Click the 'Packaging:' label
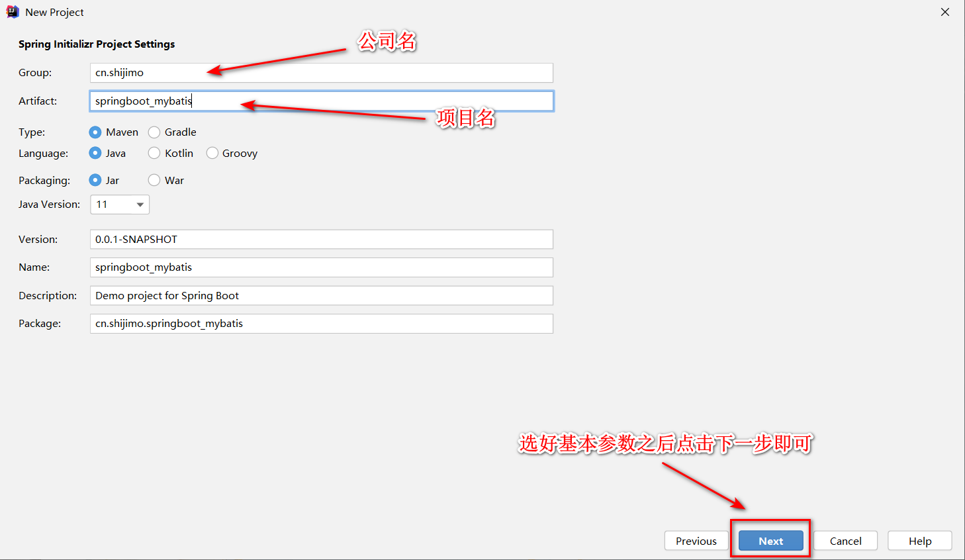Screen dimensions: 965x560 tap(44, 181)
